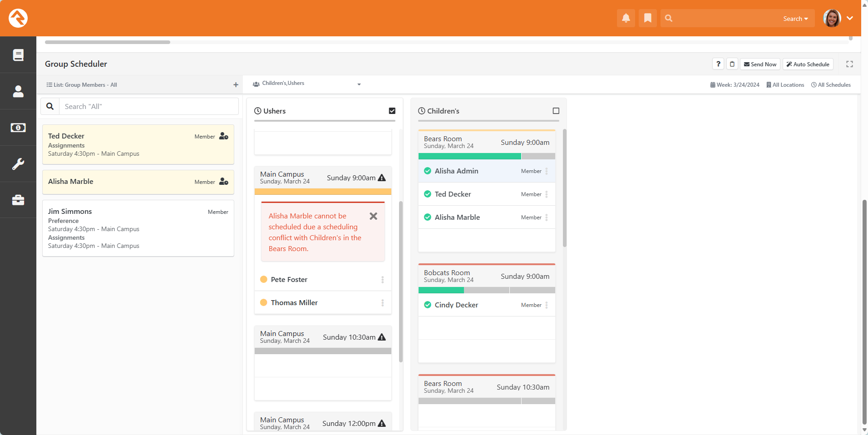Toggle fullscreen mode for Group Scheduler
The width and height of the screenshot is (868, 435).
coord(849,64)
